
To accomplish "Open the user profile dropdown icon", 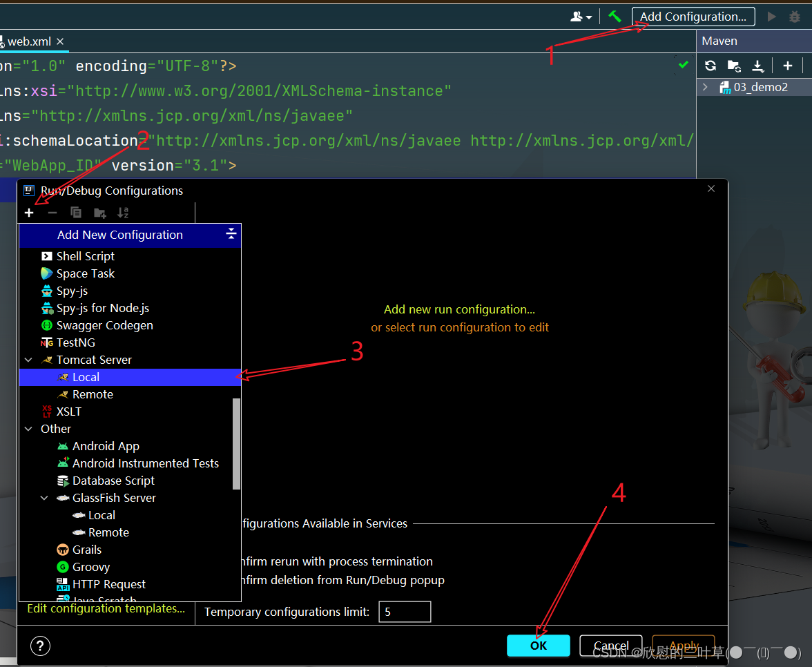I will 581,17.
